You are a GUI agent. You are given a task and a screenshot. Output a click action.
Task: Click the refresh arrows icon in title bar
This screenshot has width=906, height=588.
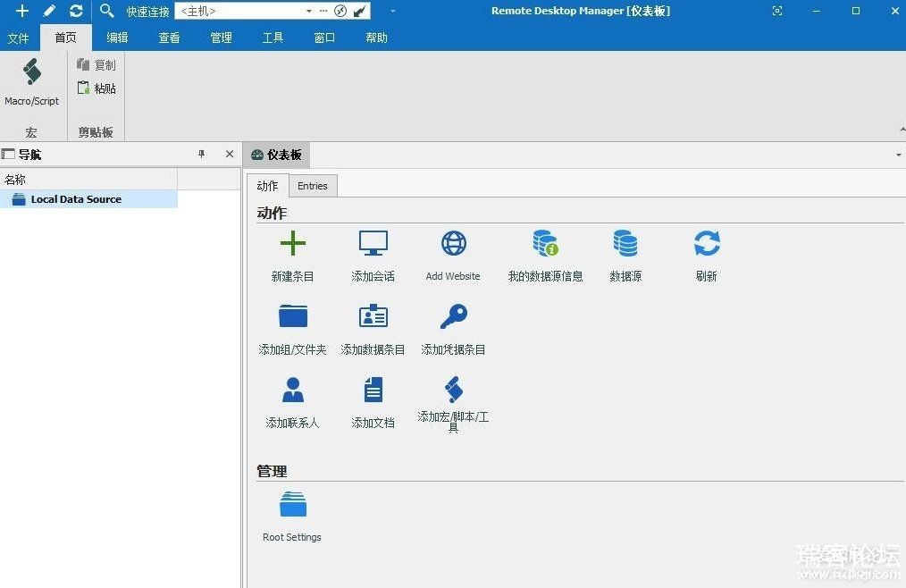coord(76,11)
